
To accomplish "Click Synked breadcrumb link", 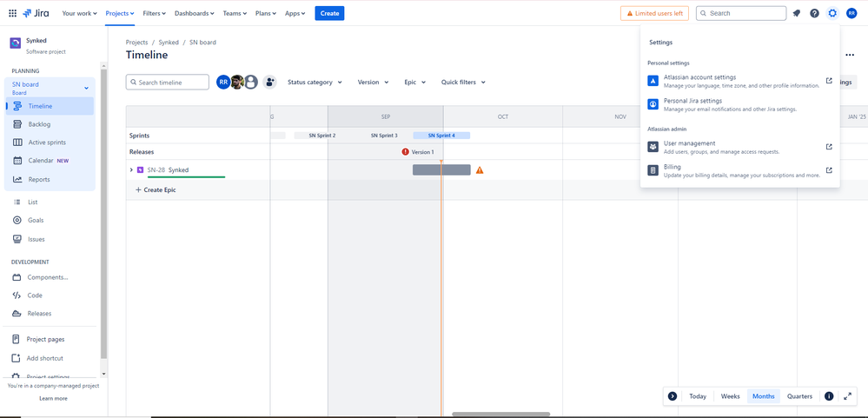I will [169, 42].
